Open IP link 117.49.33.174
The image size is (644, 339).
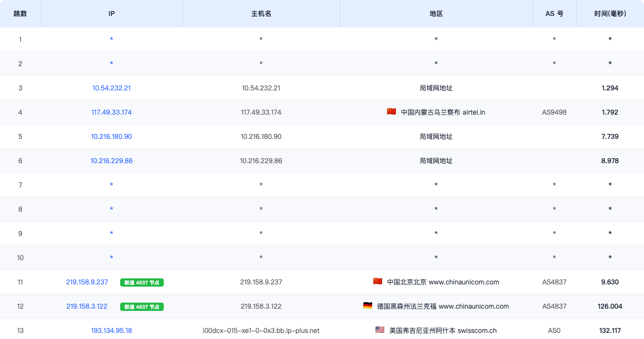pyautogui.click(x=111, y=112)
